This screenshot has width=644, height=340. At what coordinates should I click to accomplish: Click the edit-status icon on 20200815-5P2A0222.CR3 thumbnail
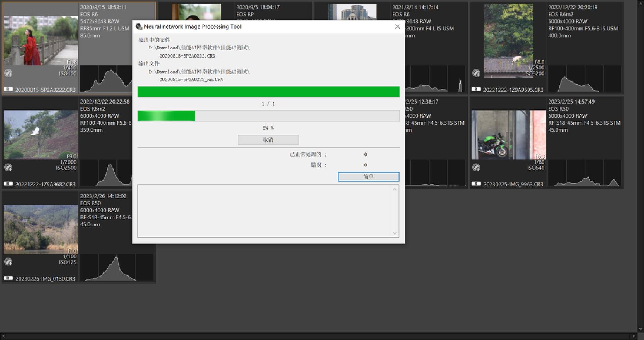[8, 73]
